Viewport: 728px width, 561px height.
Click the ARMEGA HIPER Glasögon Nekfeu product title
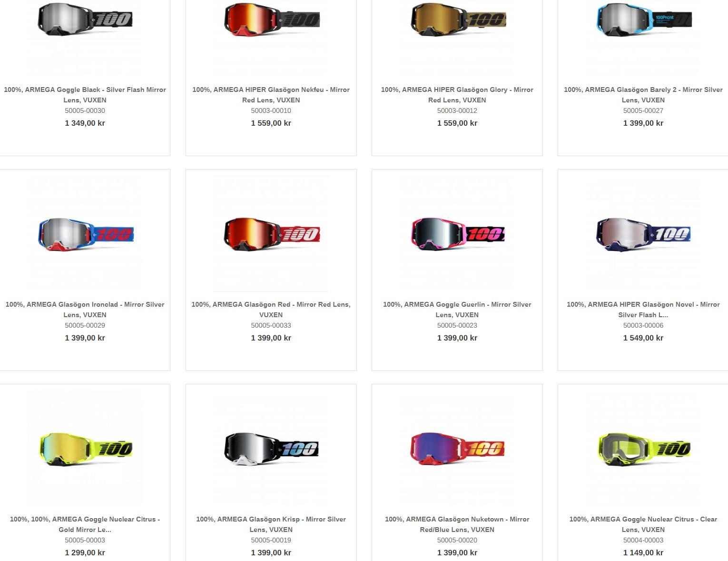coord(271,95)
